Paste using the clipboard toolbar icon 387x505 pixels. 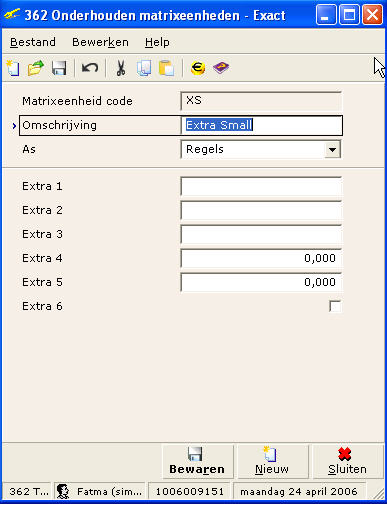coord(166,68)
